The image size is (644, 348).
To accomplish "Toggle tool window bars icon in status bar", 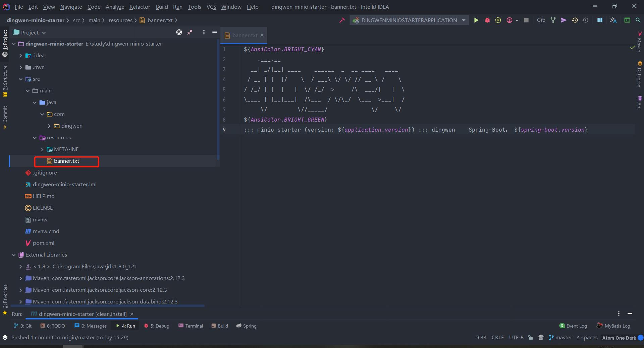I will (x=5, y=337).
